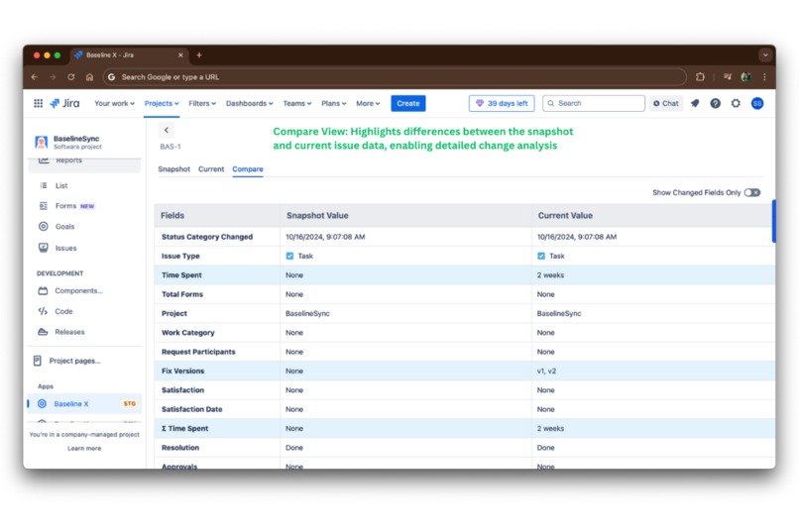Open the notifications icon in Jira header
The width and height of the screenshot is (799, 532).
[695, 103]
